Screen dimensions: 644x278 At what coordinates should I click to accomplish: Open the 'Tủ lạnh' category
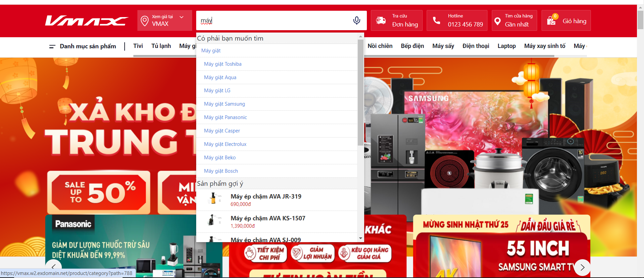pyautogui.click(x=161, y=46)
